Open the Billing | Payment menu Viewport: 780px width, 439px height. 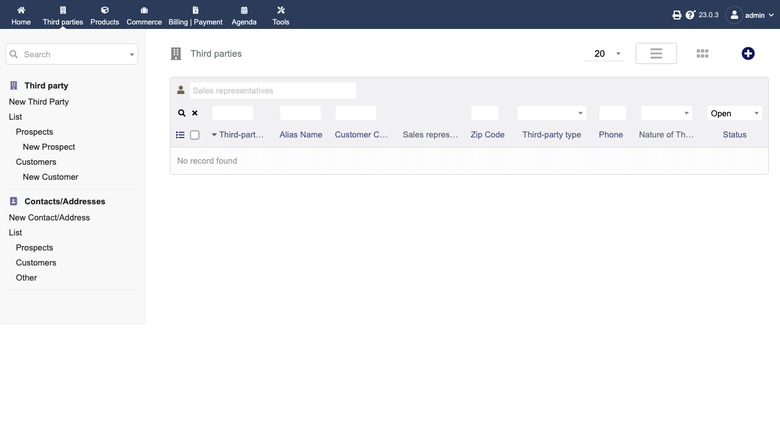coord(195,15)
